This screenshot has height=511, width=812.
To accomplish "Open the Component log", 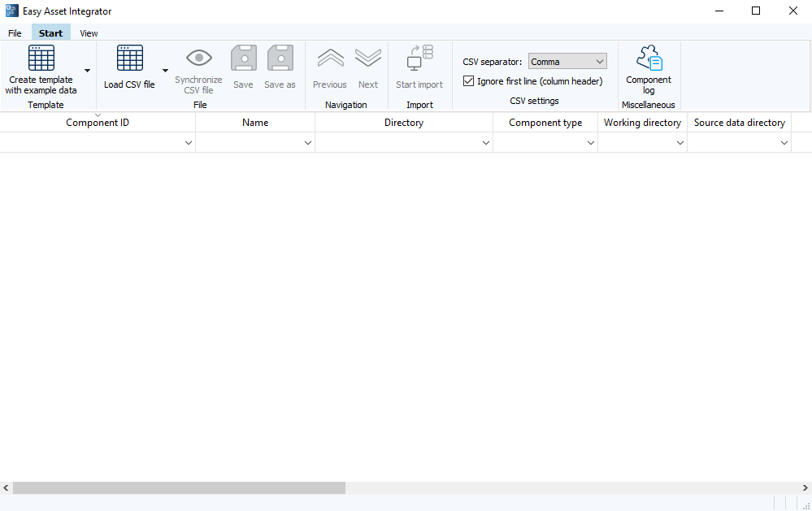I will coord(648,57).
